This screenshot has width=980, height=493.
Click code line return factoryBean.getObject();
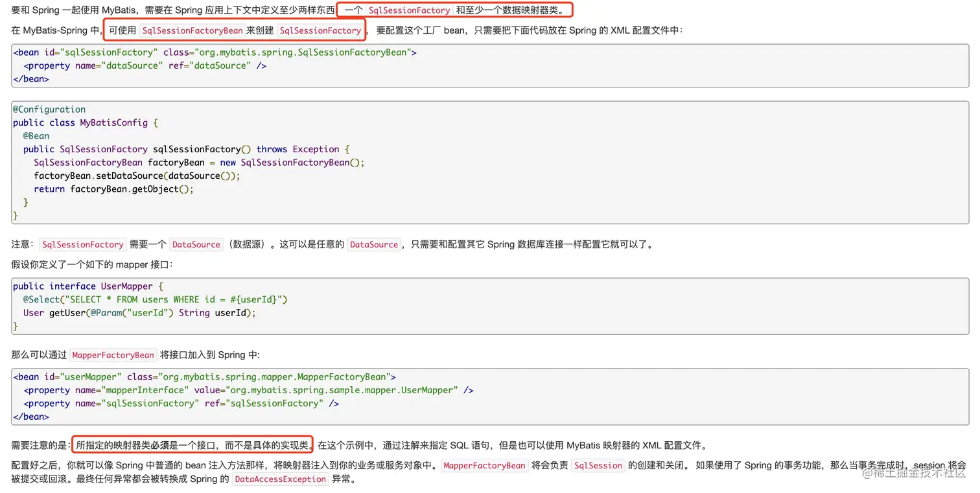(114, 189)
